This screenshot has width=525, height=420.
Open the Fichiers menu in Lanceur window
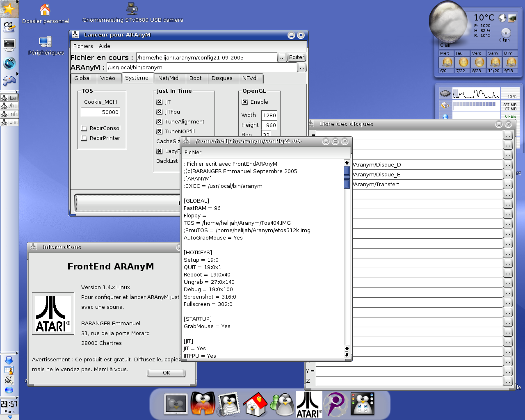(83, 46)
